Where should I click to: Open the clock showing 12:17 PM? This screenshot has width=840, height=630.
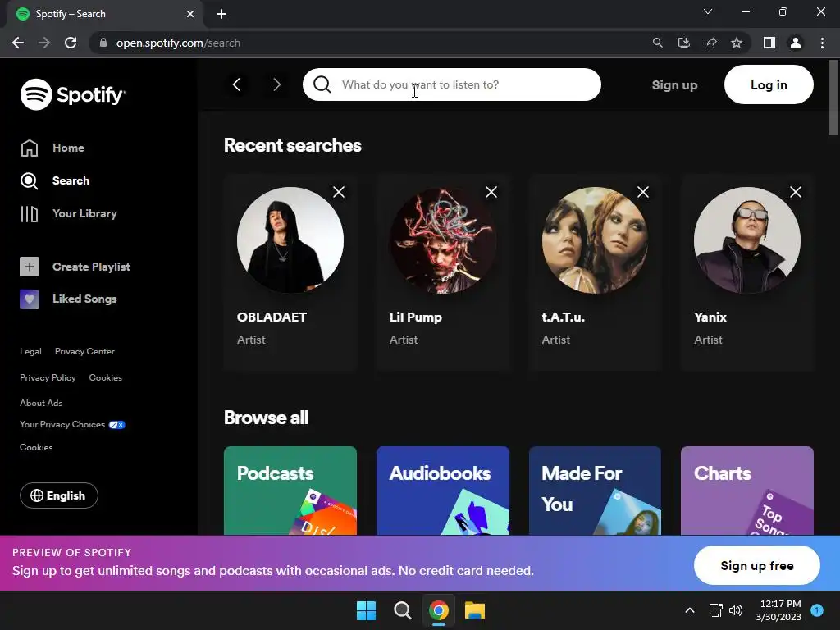[x=778, y=610]
